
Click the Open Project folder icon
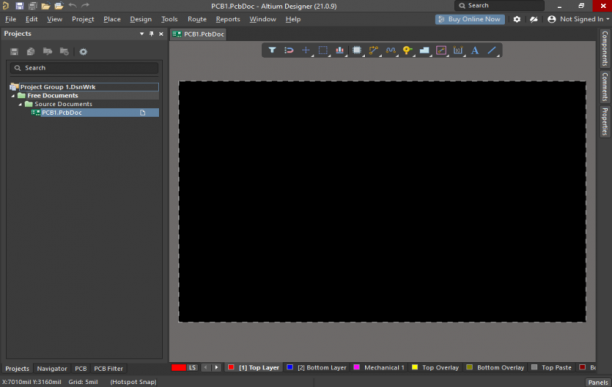[x=59, y=6]
